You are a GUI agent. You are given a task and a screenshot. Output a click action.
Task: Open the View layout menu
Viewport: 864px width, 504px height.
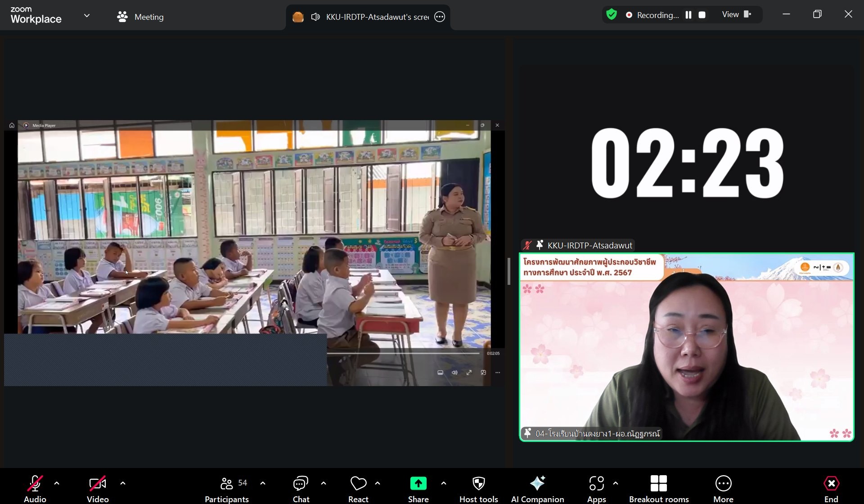[736, 14]
